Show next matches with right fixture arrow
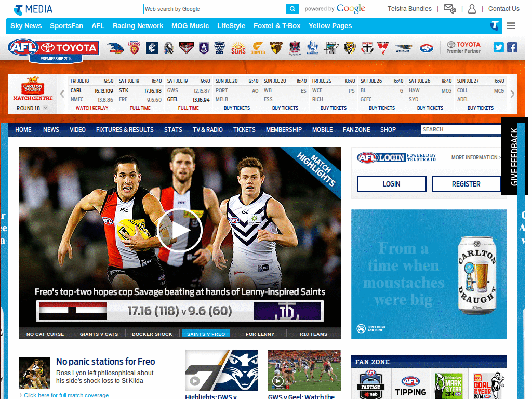The width and height of the screenshot is (532, 399). tap(512, 94)
